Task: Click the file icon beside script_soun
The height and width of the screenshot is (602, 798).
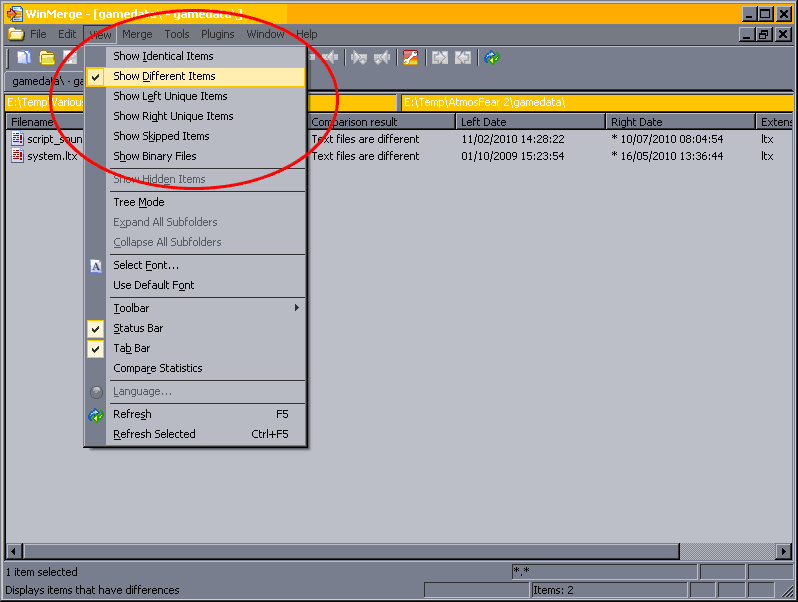Action: [18, 138]
